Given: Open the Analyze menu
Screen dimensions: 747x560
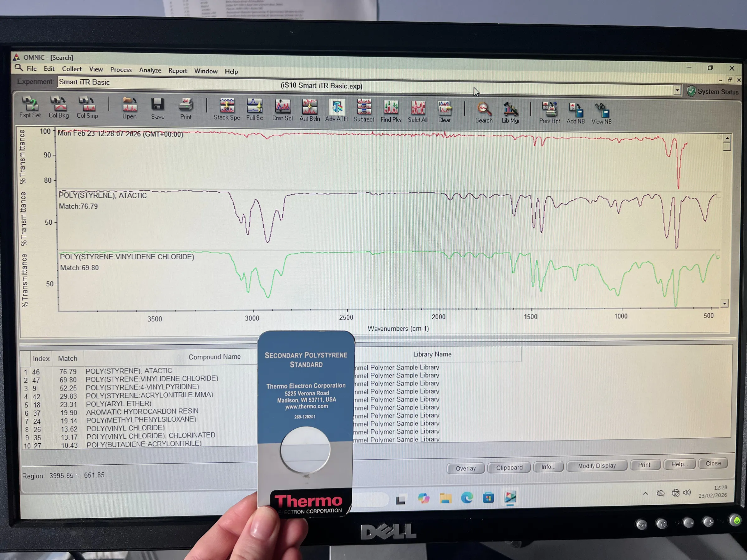Looking at the screenshot, I should pos(150,70).
